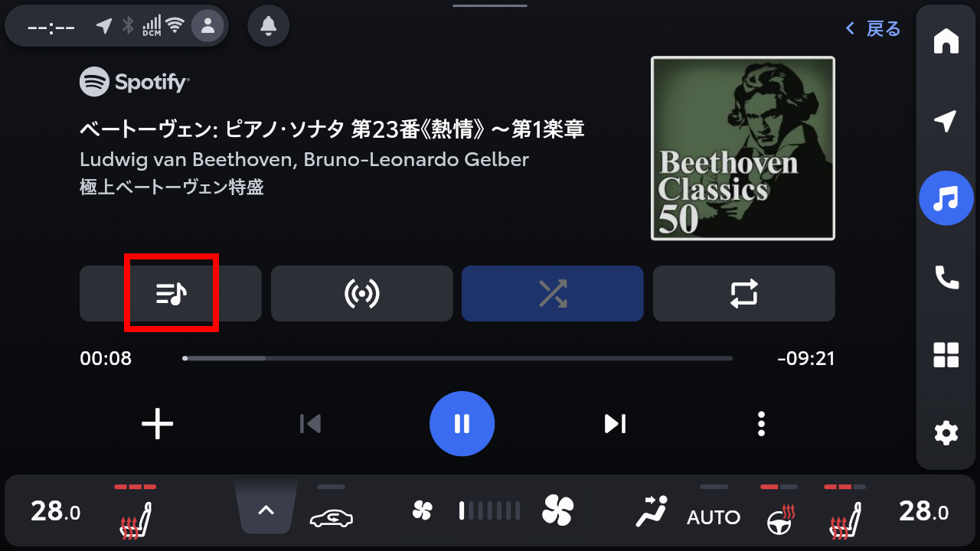This screenshot has height=551, width=980.
Task: Open the three-dot more options menu
Action: point(760,423)
